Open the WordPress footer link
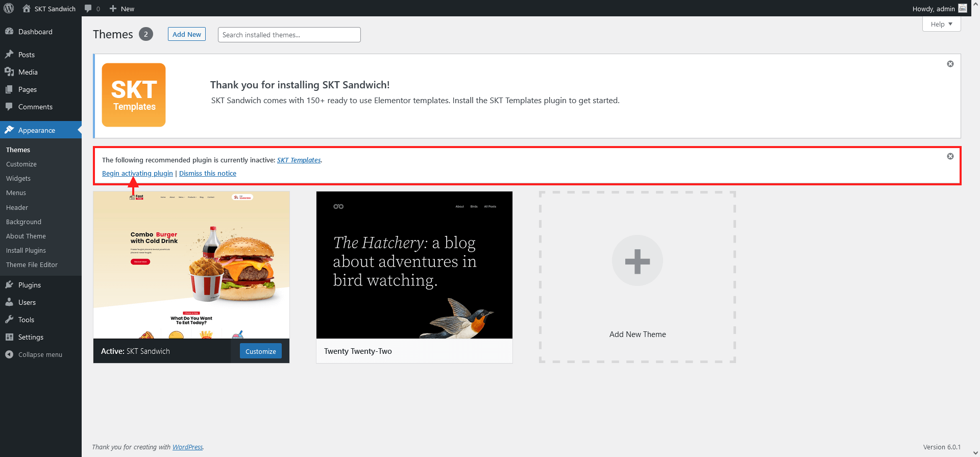 (x=187, y=447)
